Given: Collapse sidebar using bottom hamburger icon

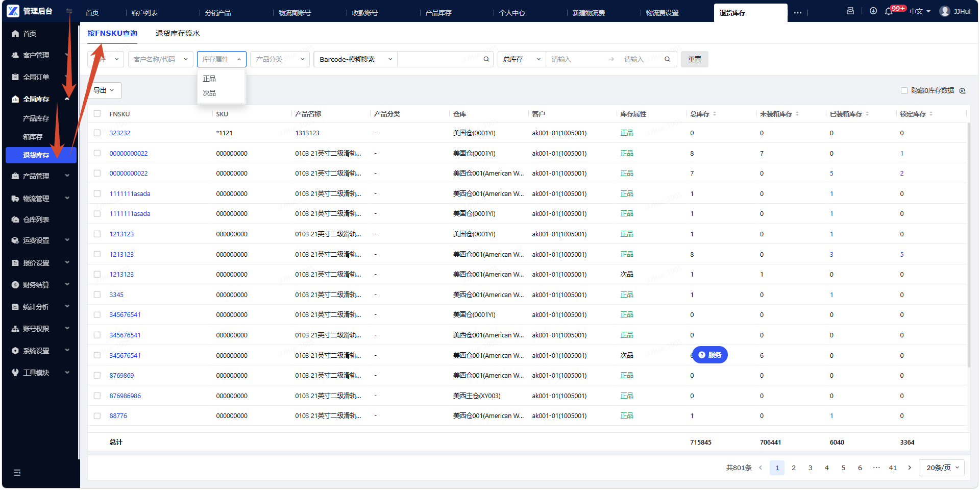Looking at the screenshot, I should tap(17, 473).
